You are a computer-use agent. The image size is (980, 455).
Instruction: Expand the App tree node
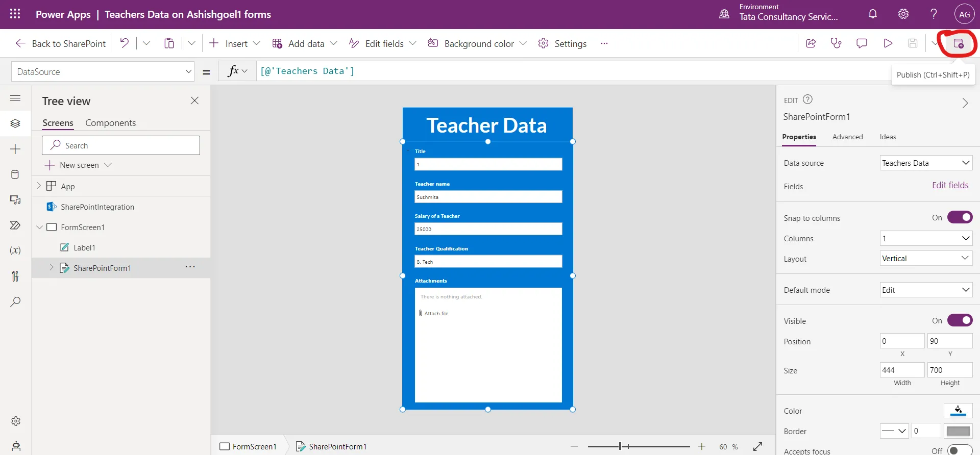point(39,186)
